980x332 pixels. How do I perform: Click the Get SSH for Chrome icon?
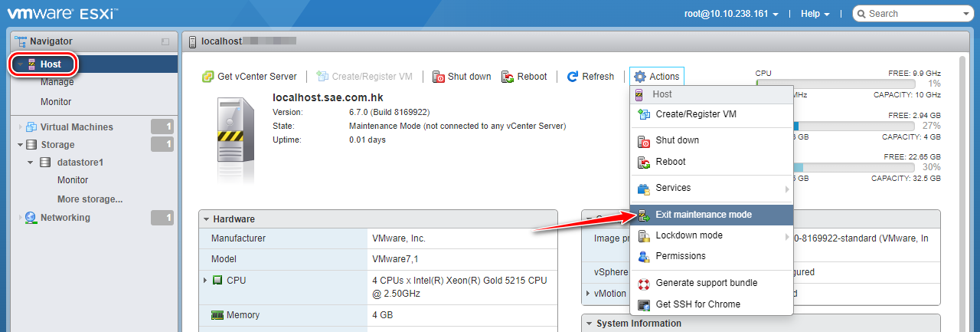(643, 304)
